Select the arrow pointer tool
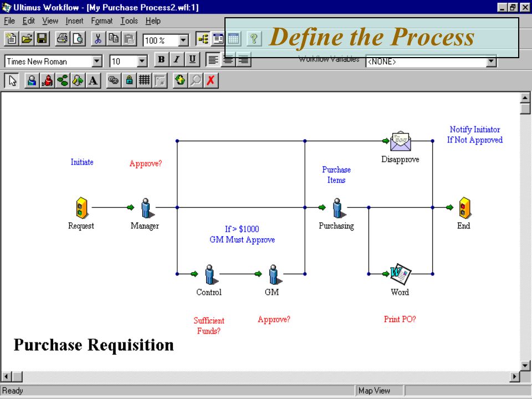This screenshot has width=532, height=399. coord(12,81)
